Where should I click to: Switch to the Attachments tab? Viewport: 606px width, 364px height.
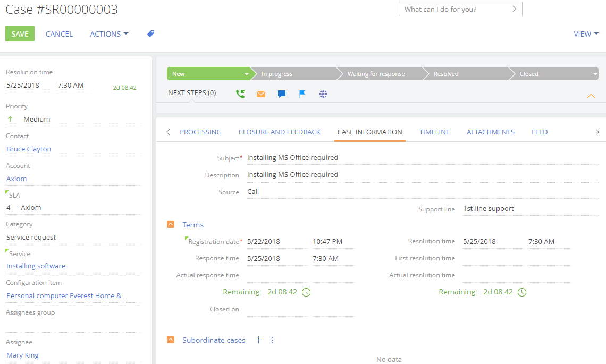click(490, 132)
